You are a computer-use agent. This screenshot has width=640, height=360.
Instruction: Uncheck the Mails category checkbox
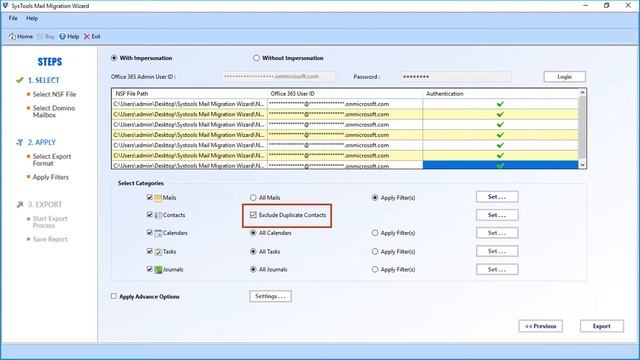[149, 197]
